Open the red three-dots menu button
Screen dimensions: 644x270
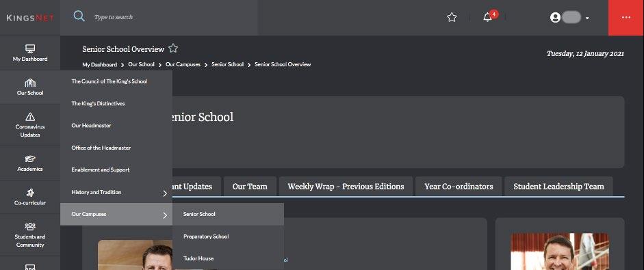(x=626, y=18)
